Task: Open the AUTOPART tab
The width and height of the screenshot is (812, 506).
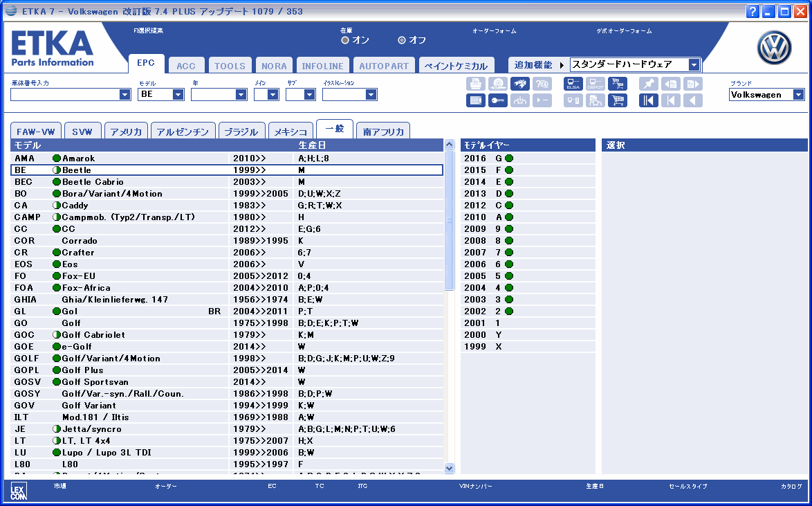Action: [385, 66]
